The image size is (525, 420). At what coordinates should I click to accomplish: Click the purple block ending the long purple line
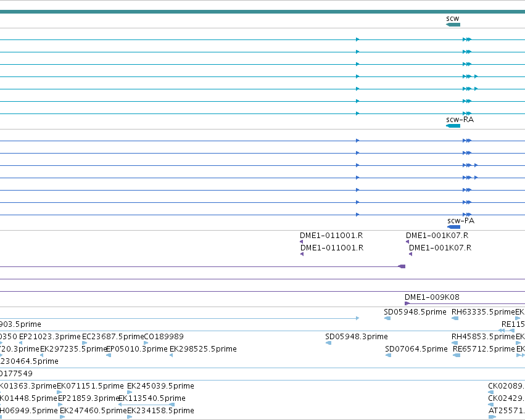(x=402, y=266)
